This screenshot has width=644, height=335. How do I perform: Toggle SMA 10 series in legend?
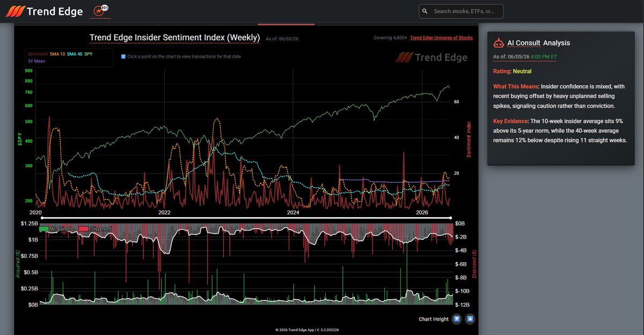[57, 54]
